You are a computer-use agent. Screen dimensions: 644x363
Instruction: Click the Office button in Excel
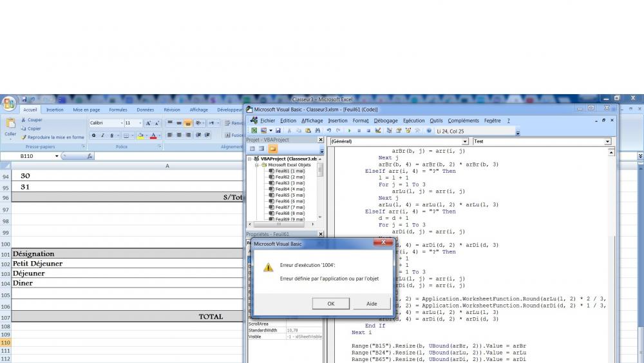coord(8,104)
